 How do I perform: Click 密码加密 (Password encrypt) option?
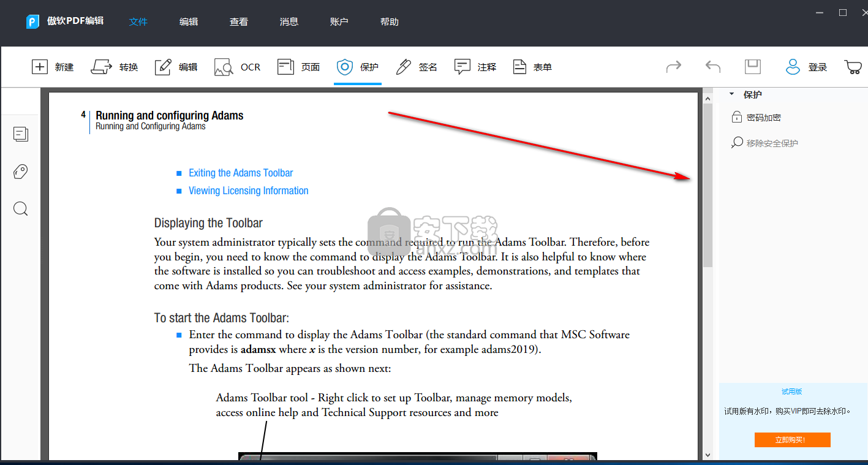click(x=757, y=118)
